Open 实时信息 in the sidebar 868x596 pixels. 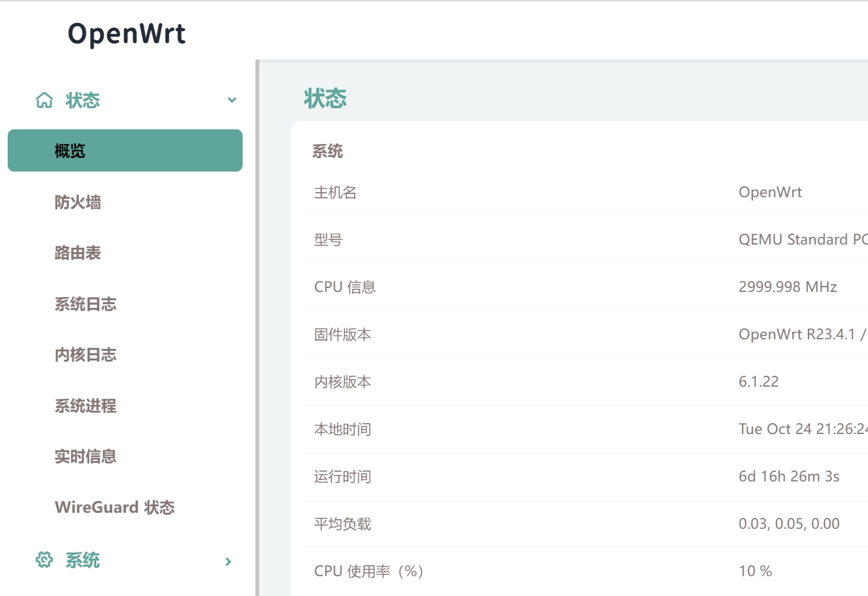tap(85, 456)
